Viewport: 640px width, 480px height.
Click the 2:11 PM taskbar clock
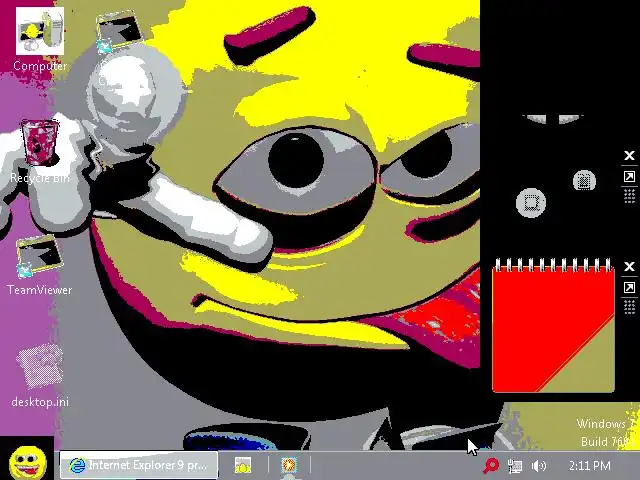tap(589, 466)
